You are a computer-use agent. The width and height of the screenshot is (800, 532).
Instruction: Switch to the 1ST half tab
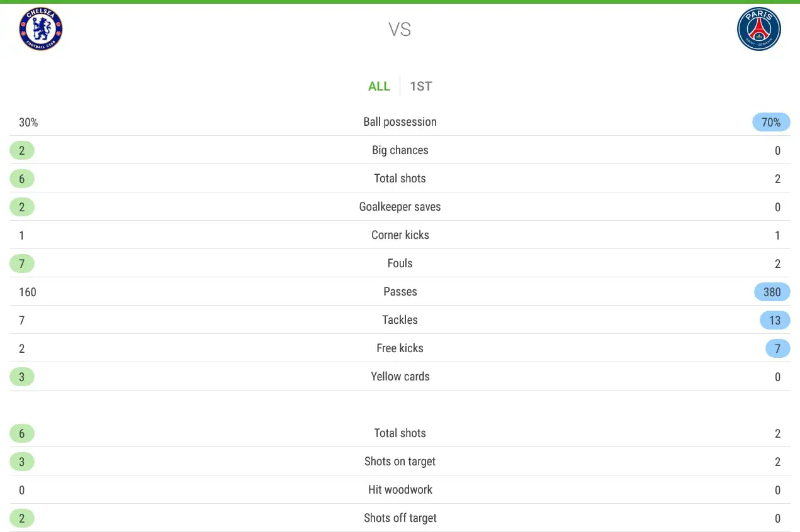tap(420, 86)
